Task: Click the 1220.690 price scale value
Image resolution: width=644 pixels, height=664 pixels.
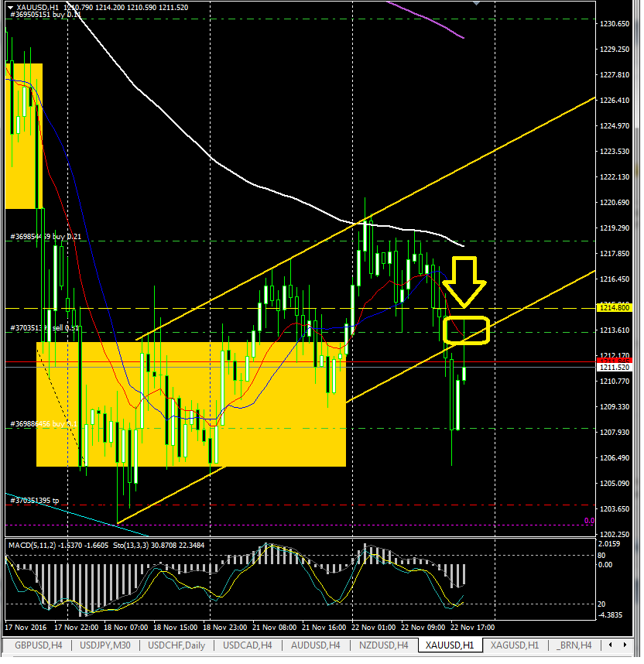Action: (615, 203)
